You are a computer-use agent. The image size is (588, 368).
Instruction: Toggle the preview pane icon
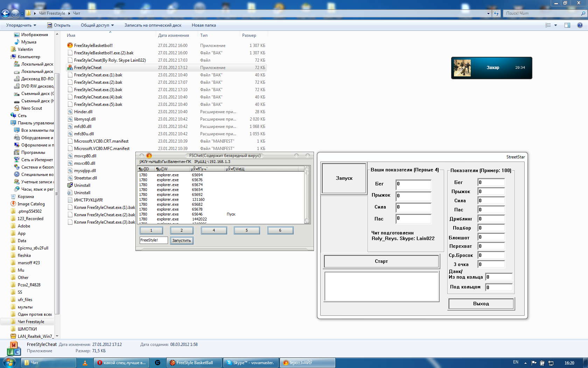(567, 25)
